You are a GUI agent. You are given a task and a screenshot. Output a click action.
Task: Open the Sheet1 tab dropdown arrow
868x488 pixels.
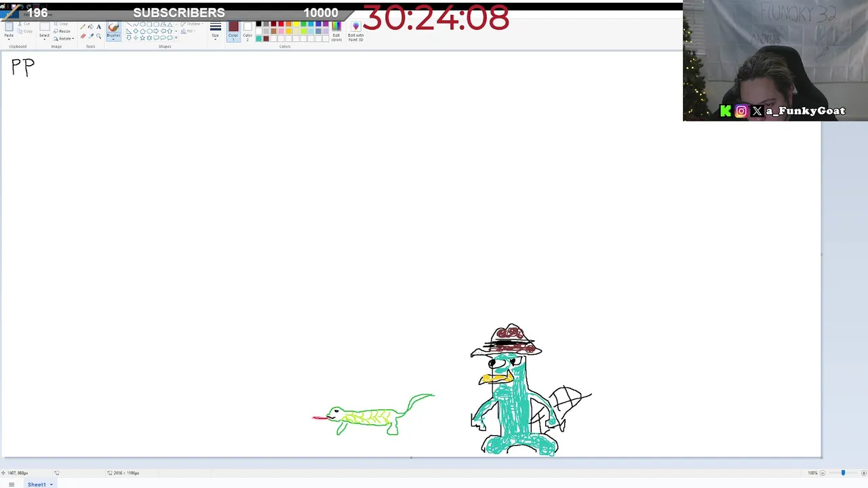(51, 485)
